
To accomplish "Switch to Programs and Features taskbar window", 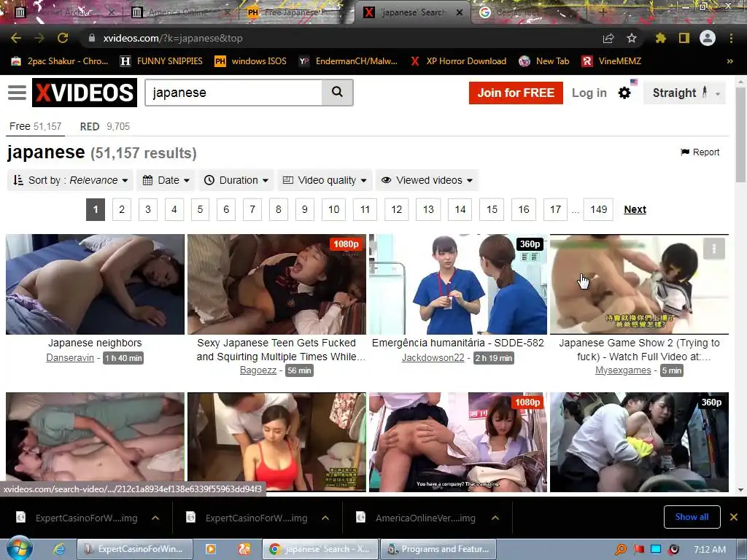I will tap(438, 549).
